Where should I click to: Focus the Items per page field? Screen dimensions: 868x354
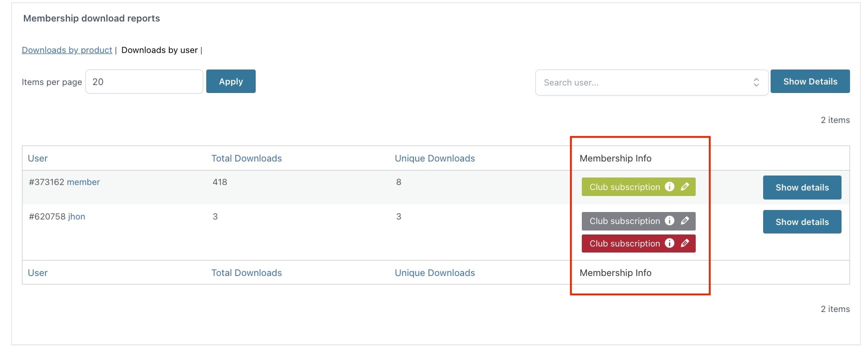(x=144, y=81)
